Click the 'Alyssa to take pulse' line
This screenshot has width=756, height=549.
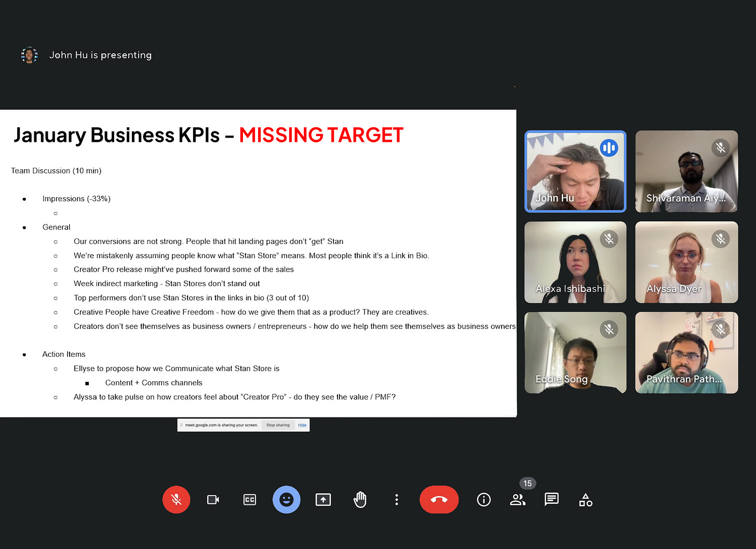click(x=235, y=397)
